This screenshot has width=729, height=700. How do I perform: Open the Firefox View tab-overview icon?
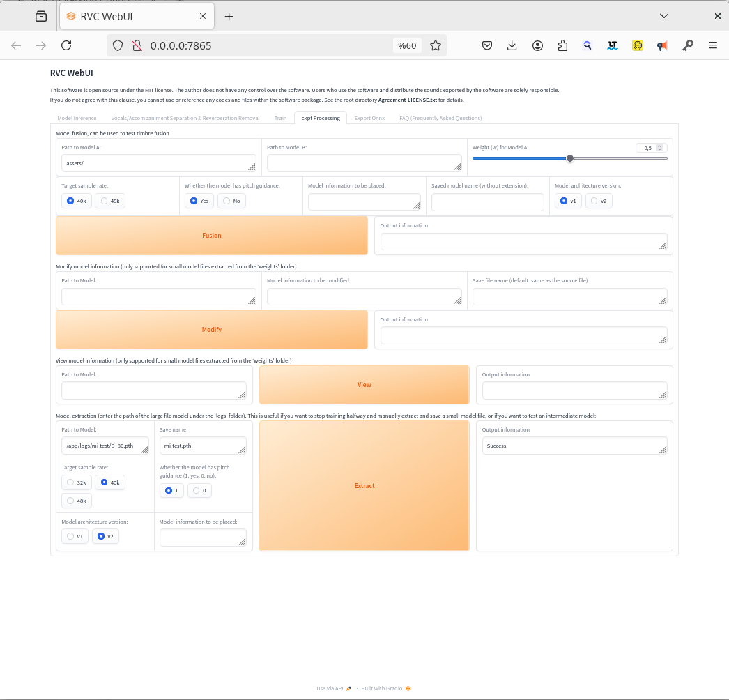click(x=41, y=16)
